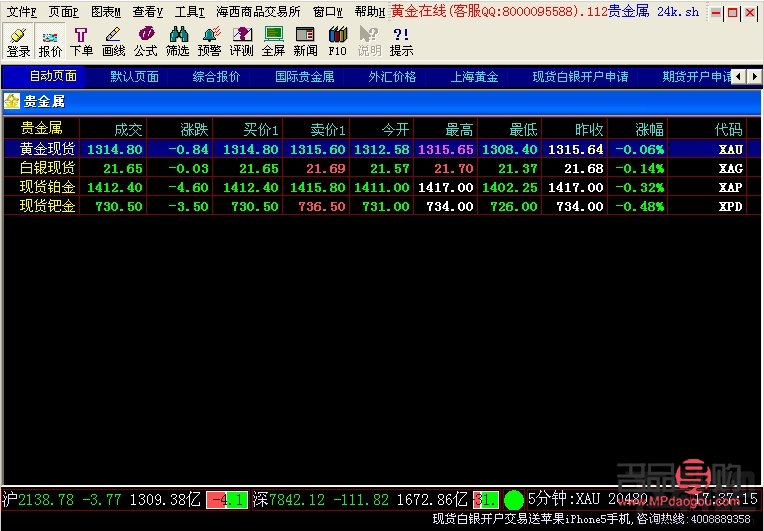Viewport: 764px width, 531px height.
Task: Click the green status indicator circle
Action: (514, 500)
